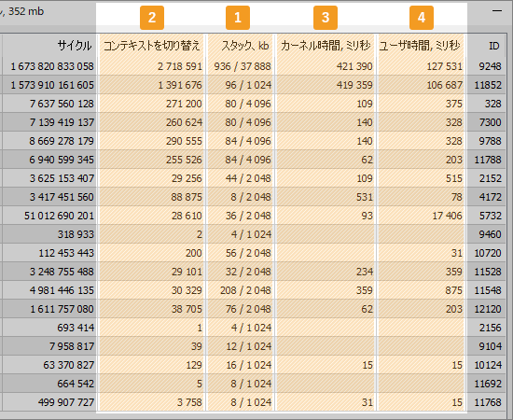Click the minimize dash icon at top right
513x420 pixels.
497,11
